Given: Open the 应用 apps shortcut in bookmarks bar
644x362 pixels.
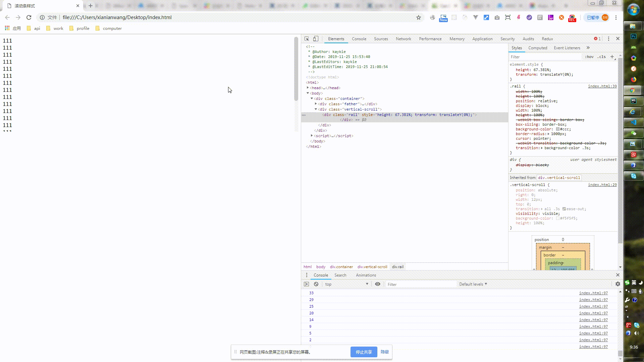Looking at the screenshot, I should pyautogui.click(x=13, y=28).
